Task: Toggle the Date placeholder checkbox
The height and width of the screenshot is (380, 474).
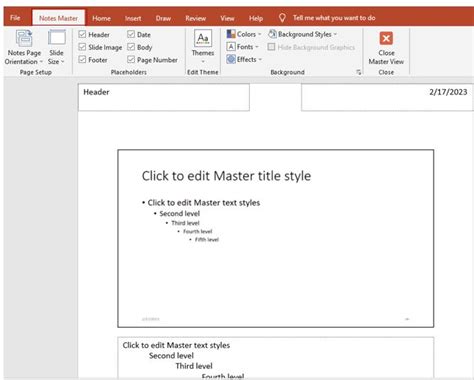Action: (131, 34)
